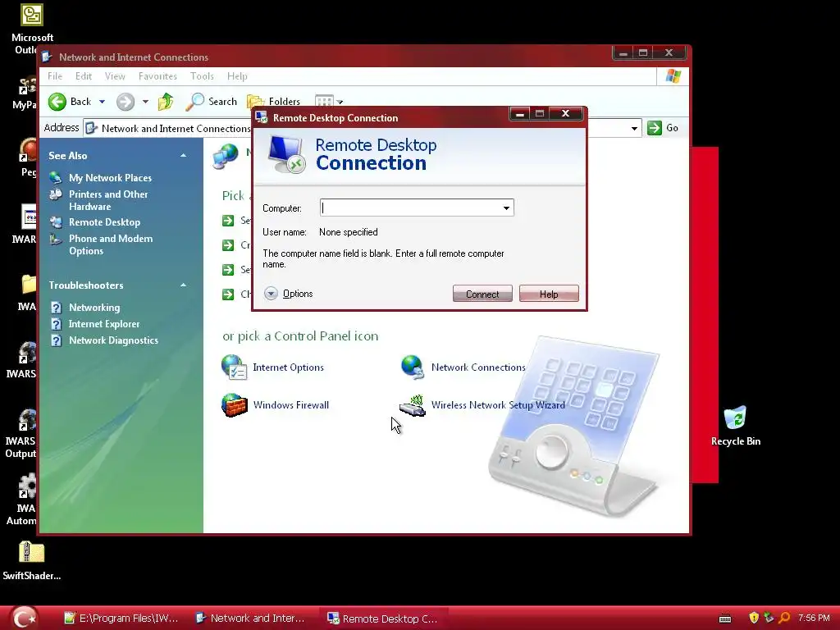
Task: Click the Up folder icon in toolbar
Action: [x=166, y=101]
